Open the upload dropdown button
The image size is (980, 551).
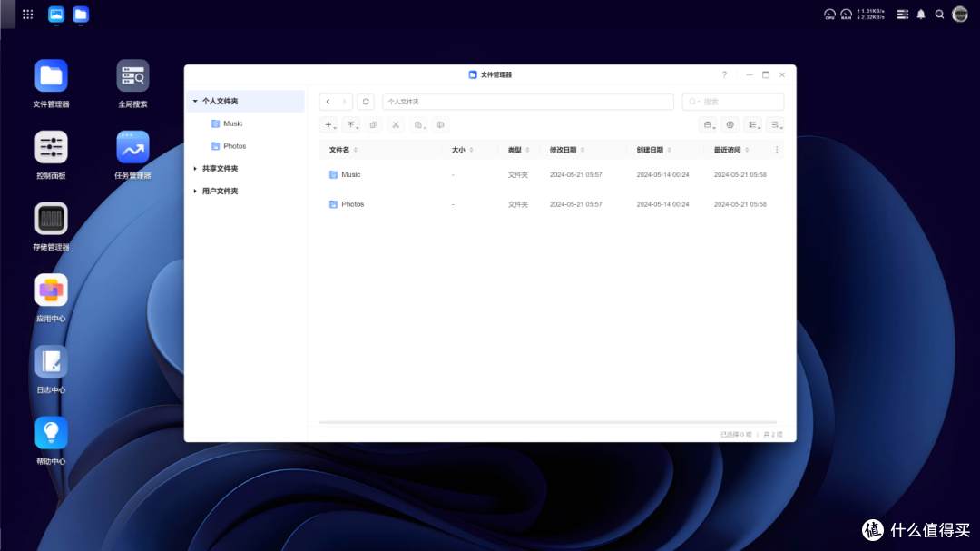(x=351, y=125)
